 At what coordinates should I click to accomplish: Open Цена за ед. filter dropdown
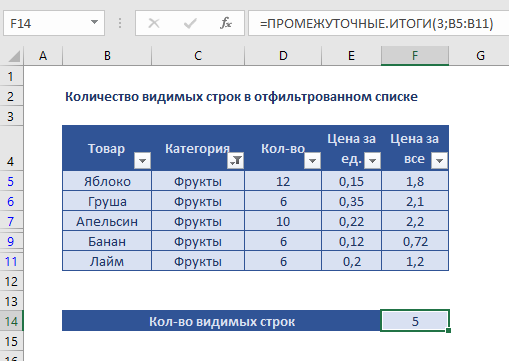[373, 161]
